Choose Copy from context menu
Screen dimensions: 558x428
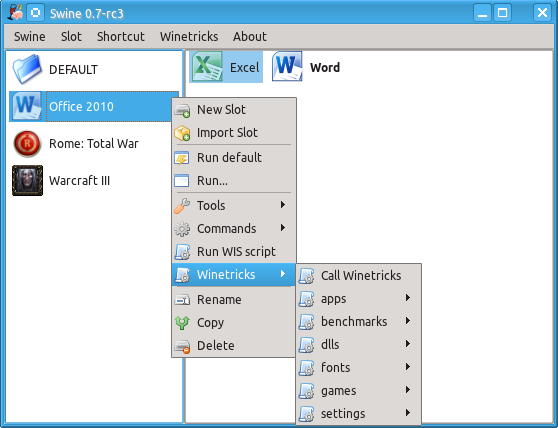(234, 323)
